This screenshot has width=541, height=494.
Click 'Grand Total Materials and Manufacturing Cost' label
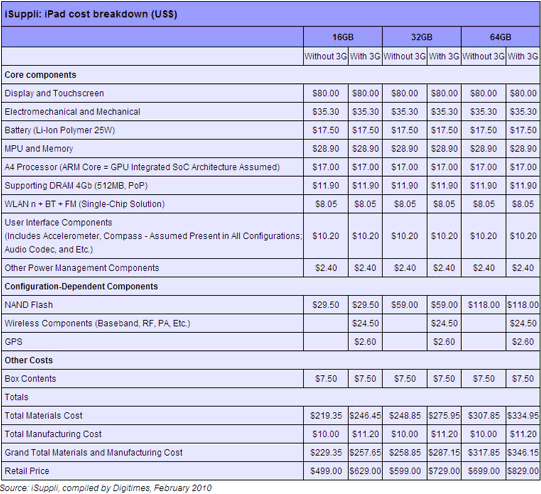(94, 453)
